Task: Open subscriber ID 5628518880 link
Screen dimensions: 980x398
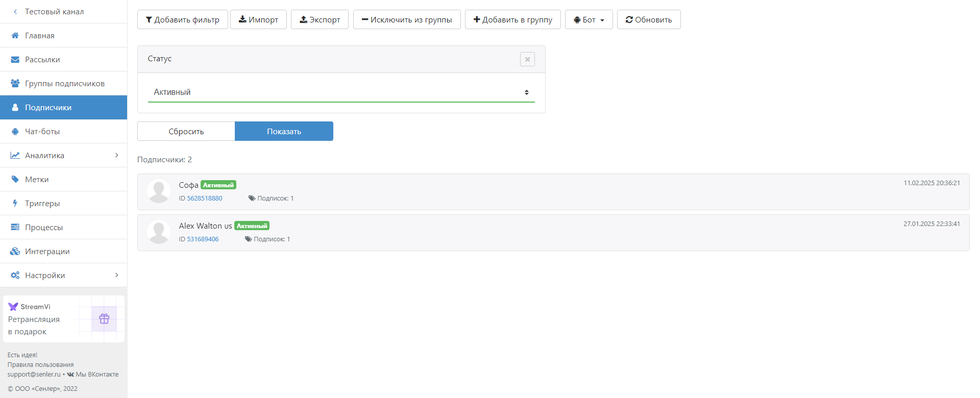Action: 204,198
